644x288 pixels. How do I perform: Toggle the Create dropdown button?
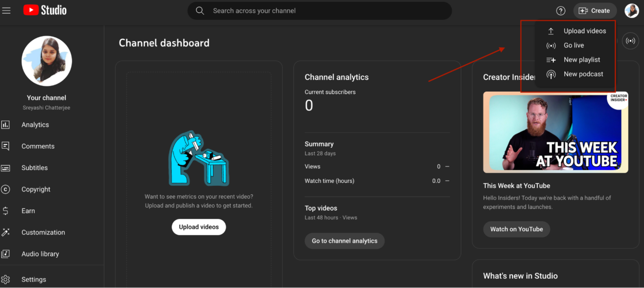[x=595, y=11]
